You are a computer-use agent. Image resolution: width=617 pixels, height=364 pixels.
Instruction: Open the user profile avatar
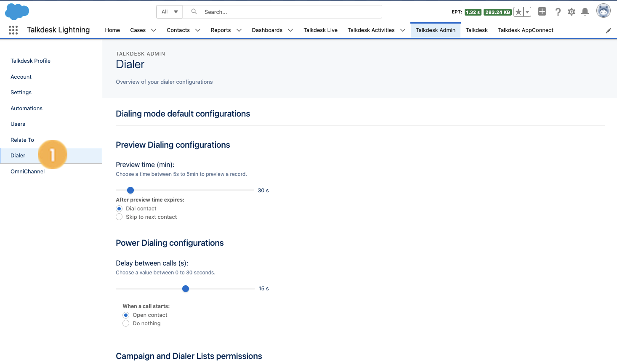point(603,10)
